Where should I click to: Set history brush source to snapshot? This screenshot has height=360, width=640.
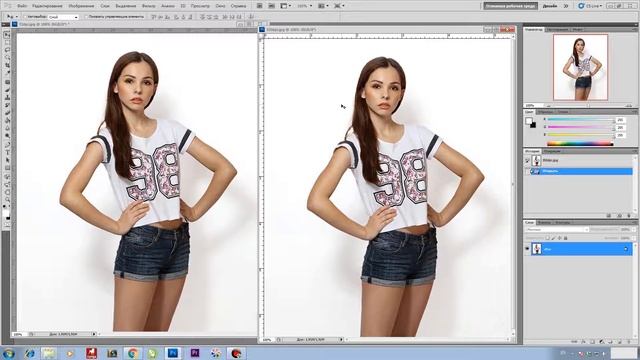click(527, 160)
